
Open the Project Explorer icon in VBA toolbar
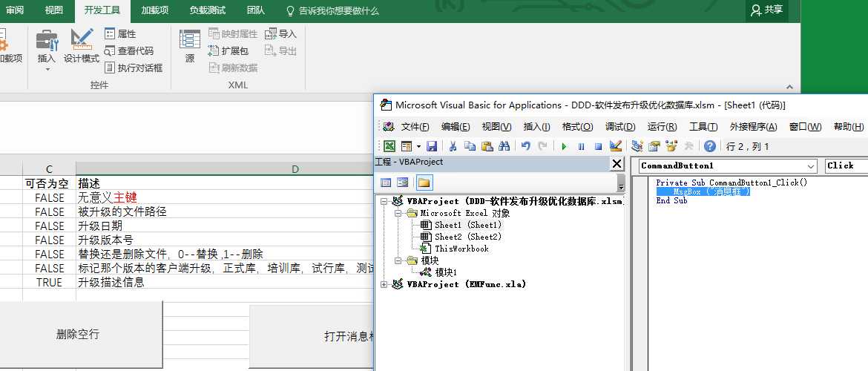click(637, 146)
